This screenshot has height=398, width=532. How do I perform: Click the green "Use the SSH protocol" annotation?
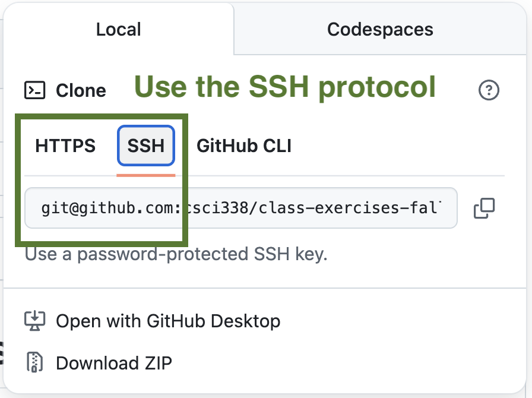[286, 87]
